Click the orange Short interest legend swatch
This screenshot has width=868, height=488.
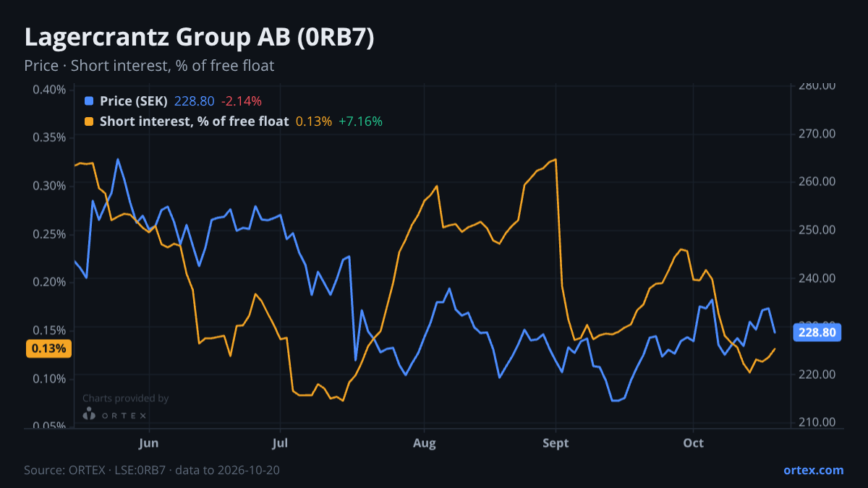coord(89,121)
